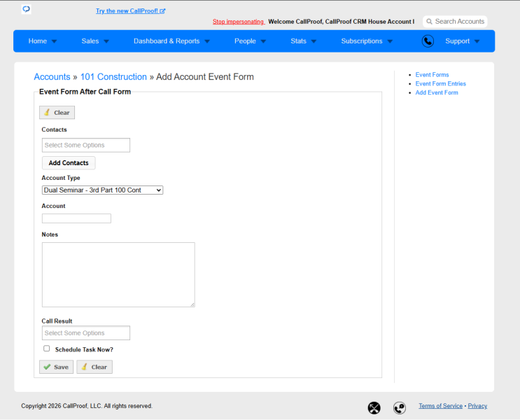Open the Event Form Entries link

(441, 83)
